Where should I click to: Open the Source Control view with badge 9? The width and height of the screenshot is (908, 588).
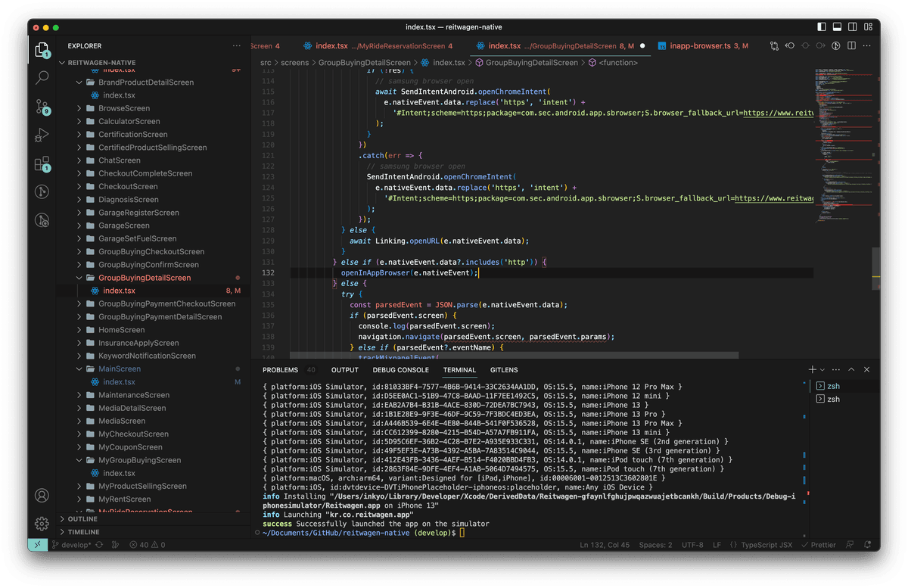[42, 107]
